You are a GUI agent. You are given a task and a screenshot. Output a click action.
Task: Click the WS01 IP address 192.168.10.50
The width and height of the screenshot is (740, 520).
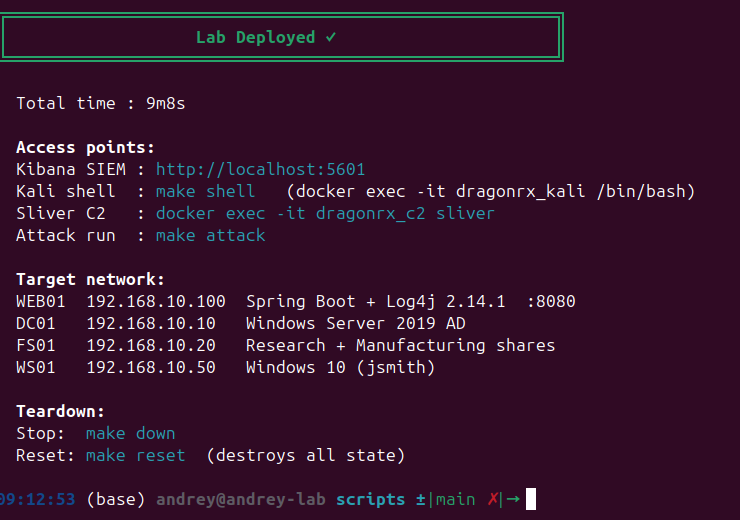[x=151, y=367]
